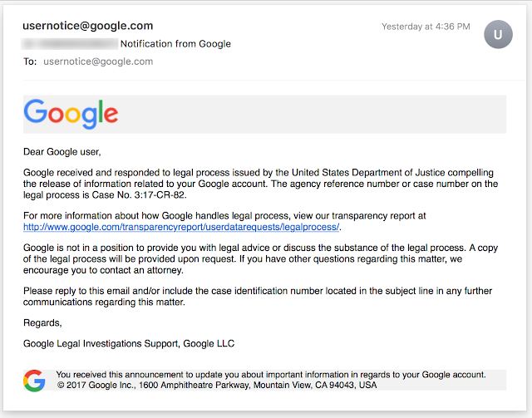The width and height of the screenshot is (532, 418).
Task: Click the gray banner area beside Google logo
Action: point(313,114)
